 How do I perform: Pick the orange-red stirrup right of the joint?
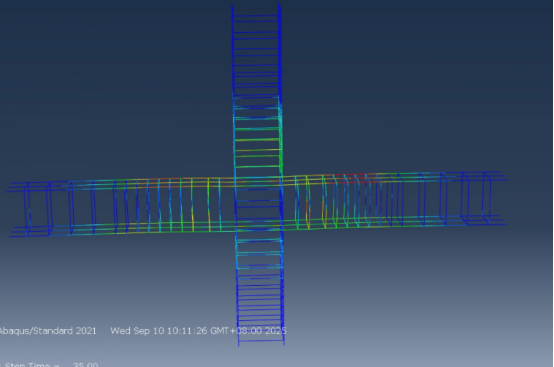coord(308,202)
